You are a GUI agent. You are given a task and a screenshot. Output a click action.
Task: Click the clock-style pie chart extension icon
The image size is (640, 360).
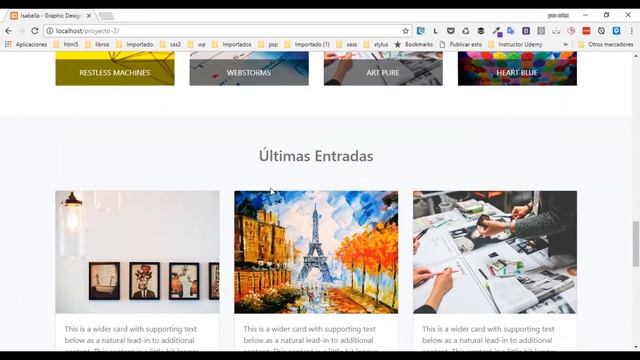coord(571,31)
